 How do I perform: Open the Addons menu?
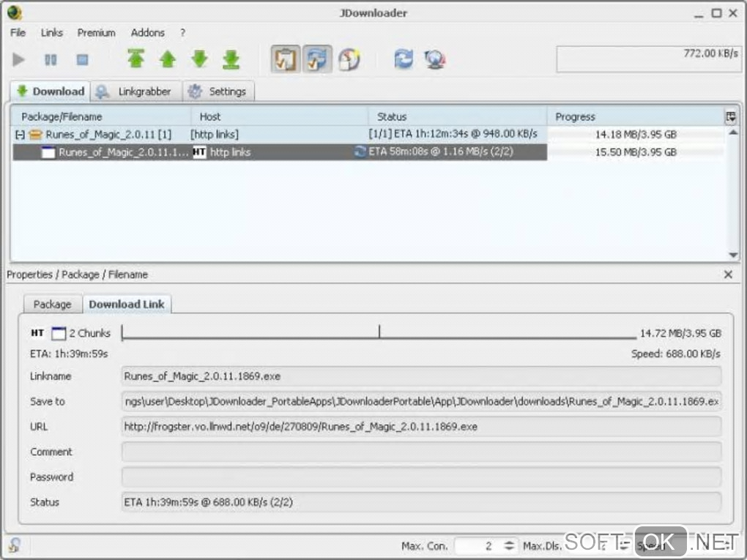[x=148, y=32]
